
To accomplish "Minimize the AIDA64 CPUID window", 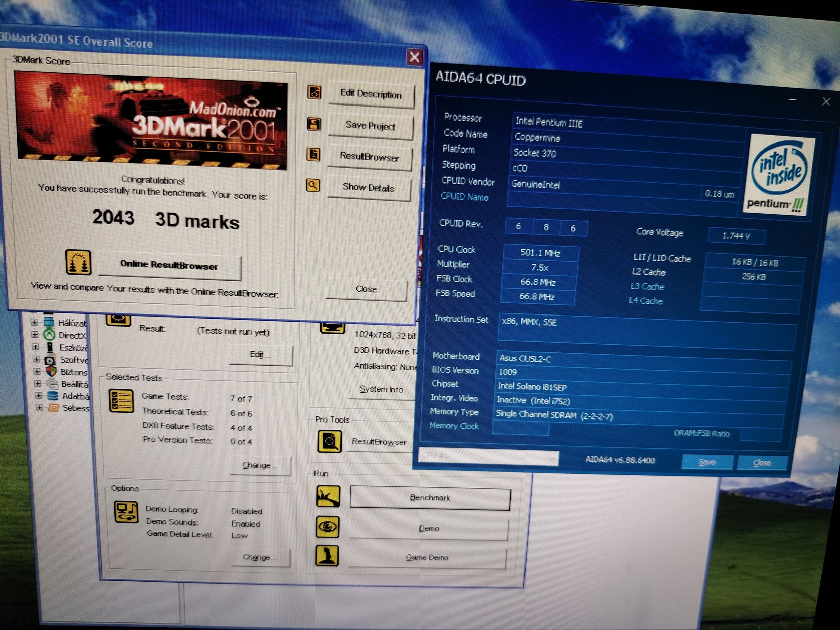I will click(792, 99).
